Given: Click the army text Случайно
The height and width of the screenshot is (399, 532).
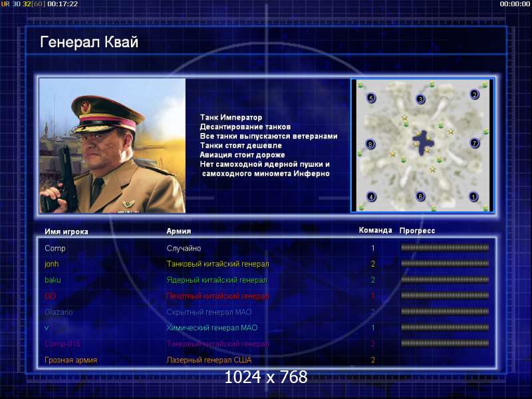Looking at the screenshot, I should (184, 248).
